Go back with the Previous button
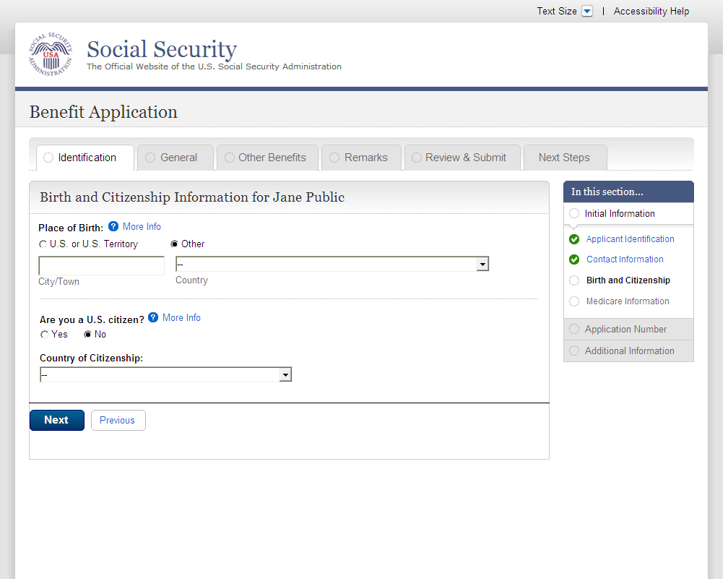 (x=118, y=421)
